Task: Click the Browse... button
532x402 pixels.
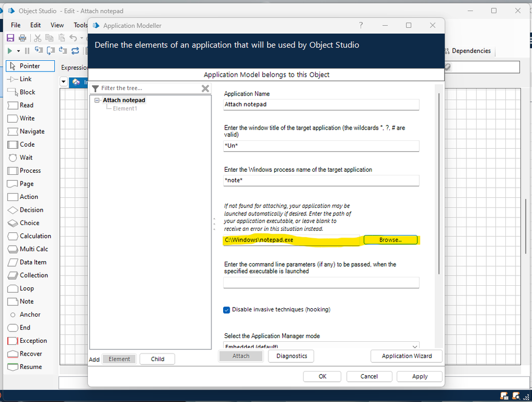Action: tap(390, 240)
